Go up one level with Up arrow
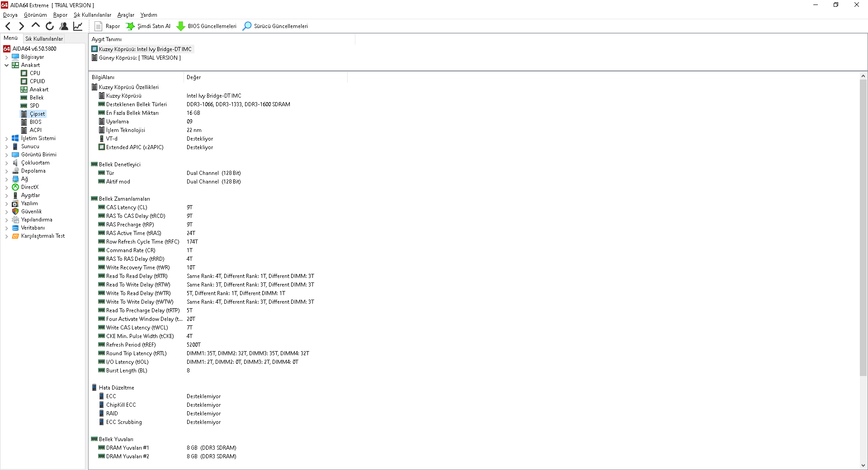This screenshot has width=868, height=470. click(x=35, y=26)
